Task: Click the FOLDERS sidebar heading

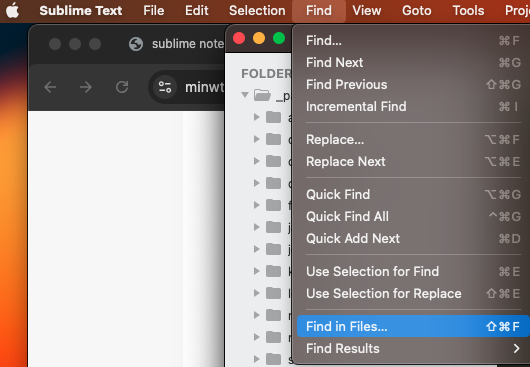Action: [266, 73]
